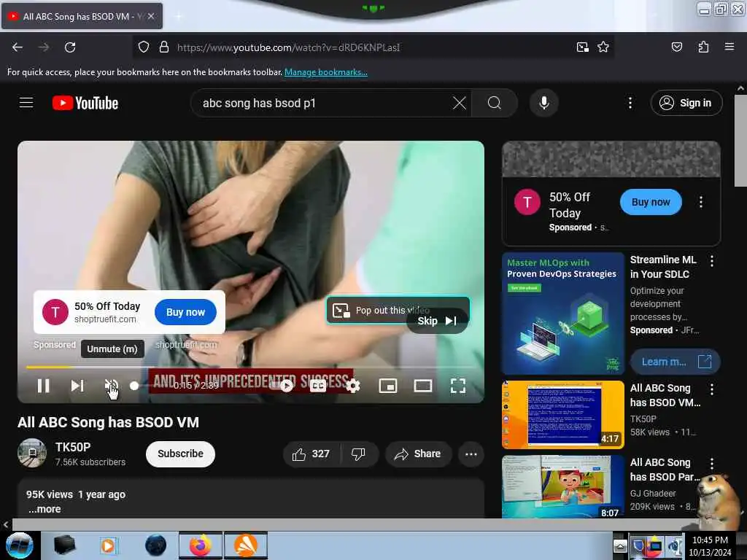Screen dimensions: 747x560
Task: Reload the current YouTube page
Action: 70,47
